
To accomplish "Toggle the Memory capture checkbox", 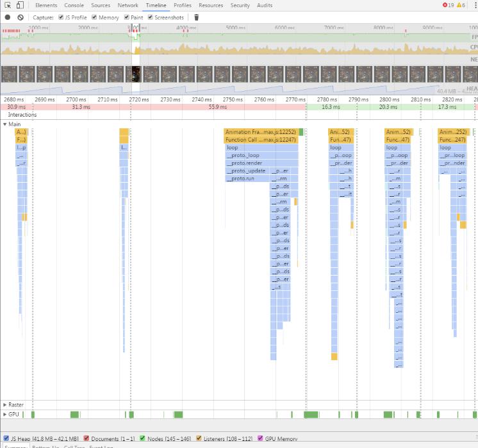I will pos(94,17).
